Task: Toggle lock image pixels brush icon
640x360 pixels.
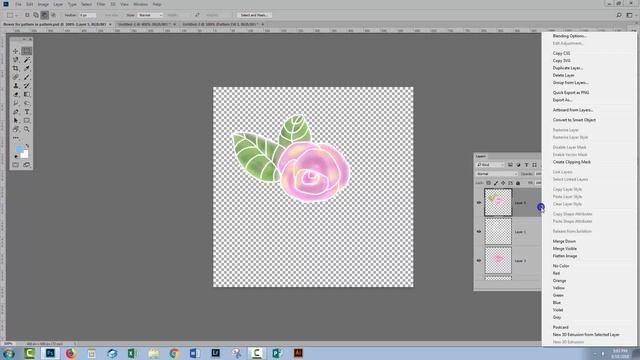Action: coord(496,183)
